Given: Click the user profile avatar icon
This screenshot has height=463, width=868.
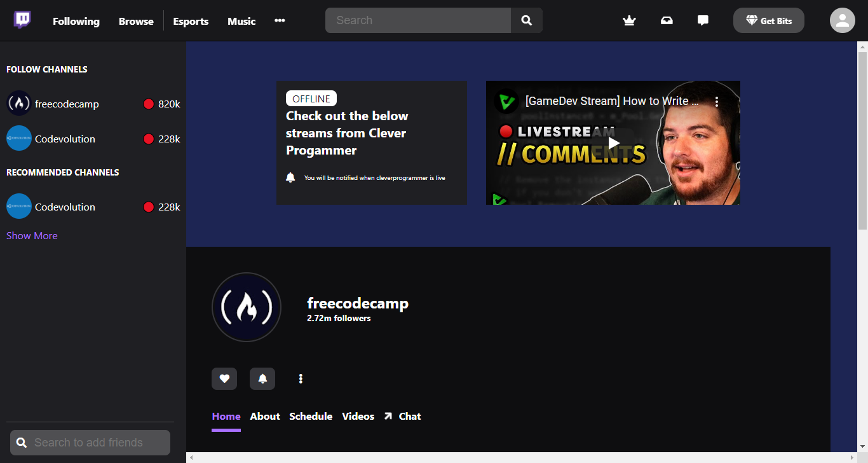Looking at the screenshot, I should point(842,20).
